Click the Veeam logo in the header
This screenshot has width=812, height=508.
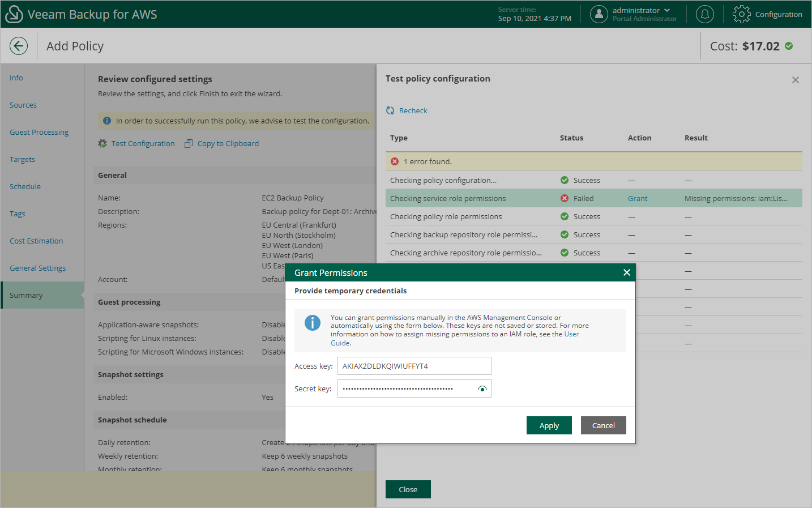click(x=14, y=14)
